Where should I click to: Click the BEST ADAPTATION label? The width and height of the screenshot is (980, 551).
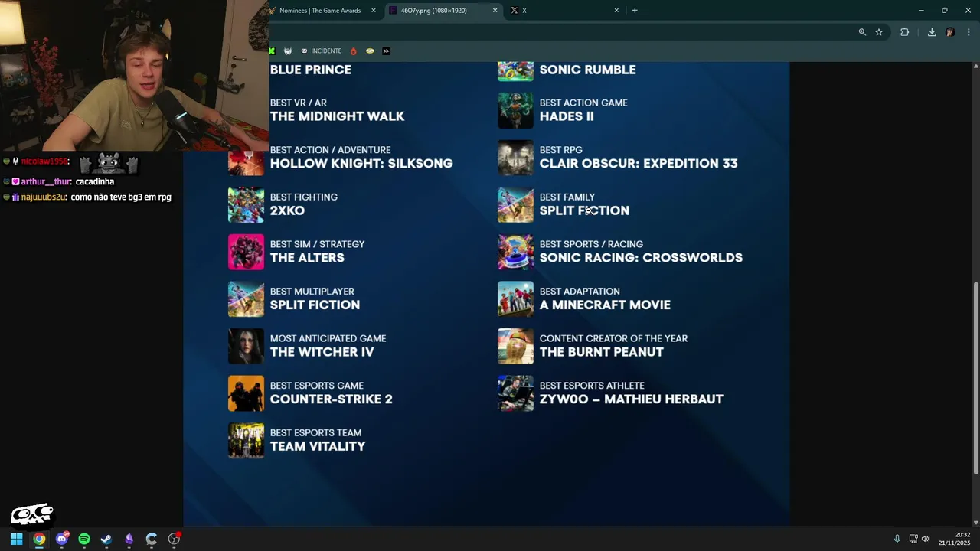pyautogui.click(x=580, y=292)
